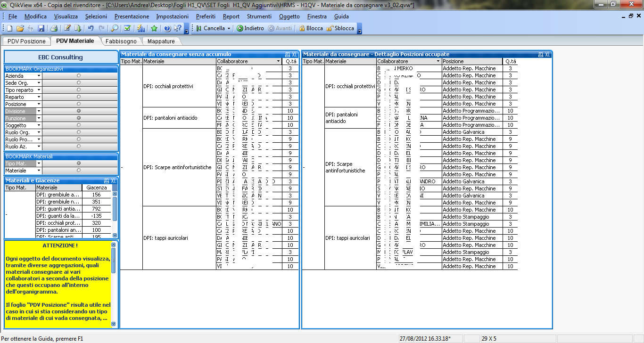Image resolution: width=644 pixels, height=343 pixels.
Task: Open the Current Selections checkmark icon
Action: [x=127, y=28]
